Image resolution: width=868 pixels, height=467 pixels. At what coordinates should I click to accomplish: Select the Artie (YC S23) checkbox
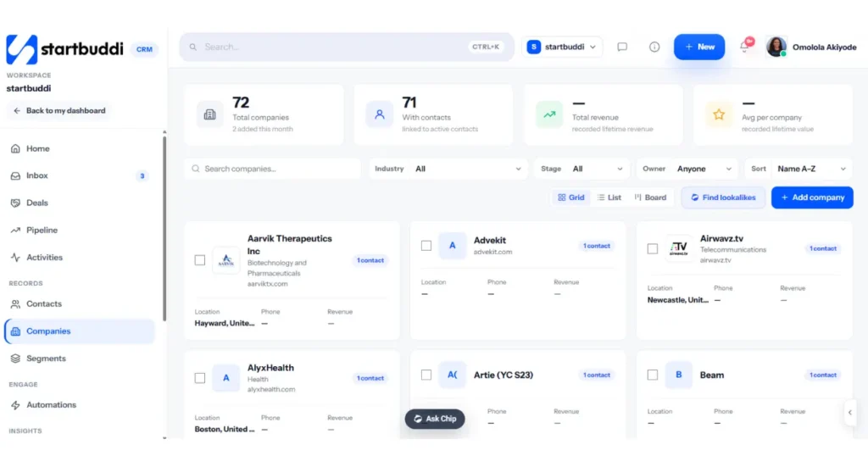(426, 375)
